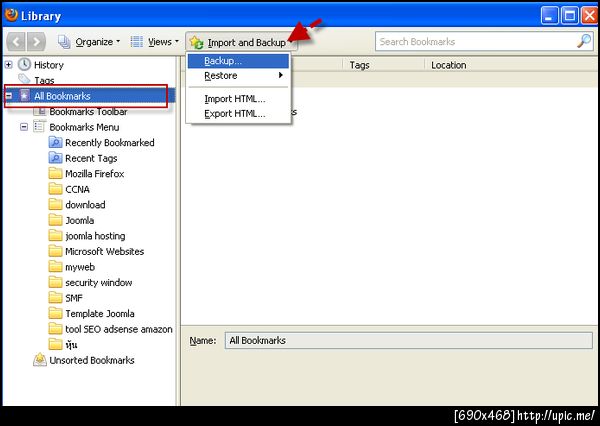The height and width of the screenshot is (426, 600).
Task: Select the SMF folder label
Action: coord(74,298)
